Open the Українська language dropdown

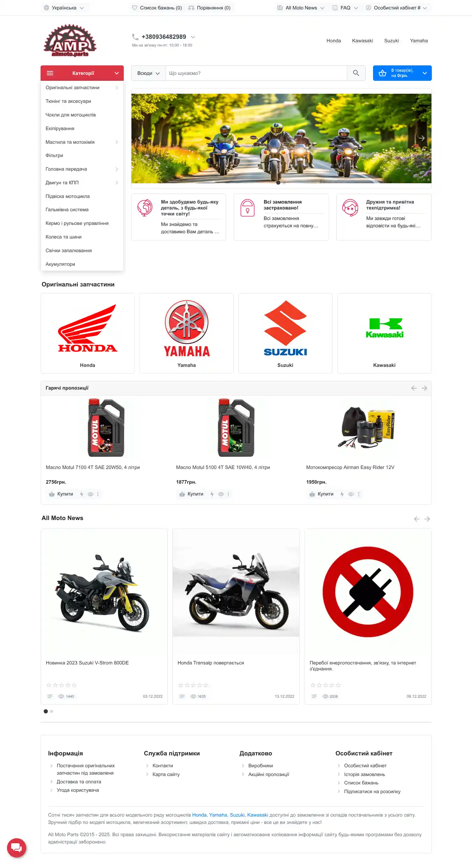coord(64,8)
